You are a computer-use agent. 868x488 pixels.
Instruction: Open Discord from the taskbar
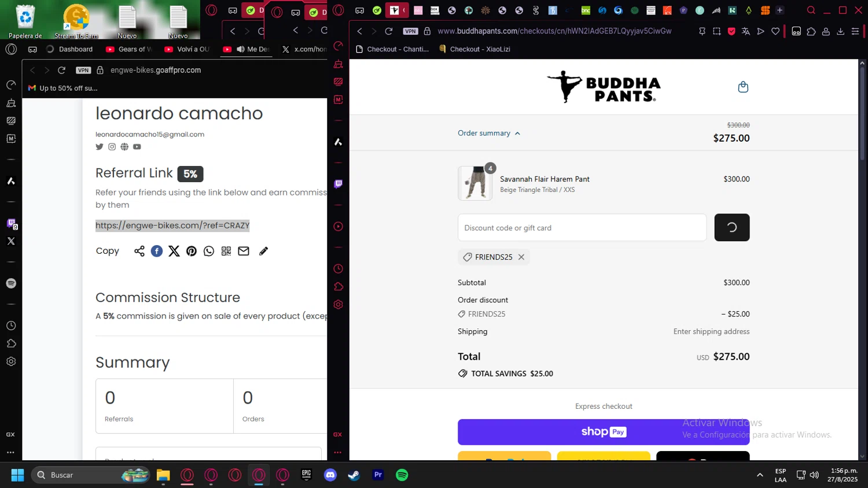[330, 475]
